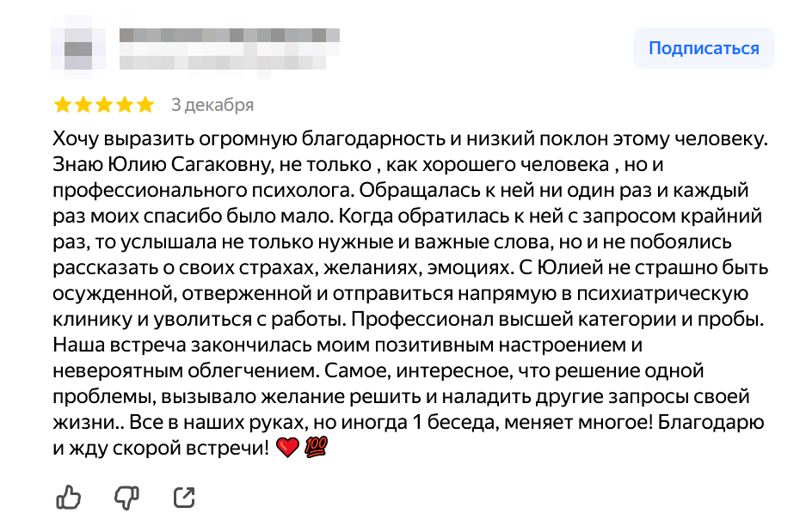Open the blurred reviewer name

point(228,36)
